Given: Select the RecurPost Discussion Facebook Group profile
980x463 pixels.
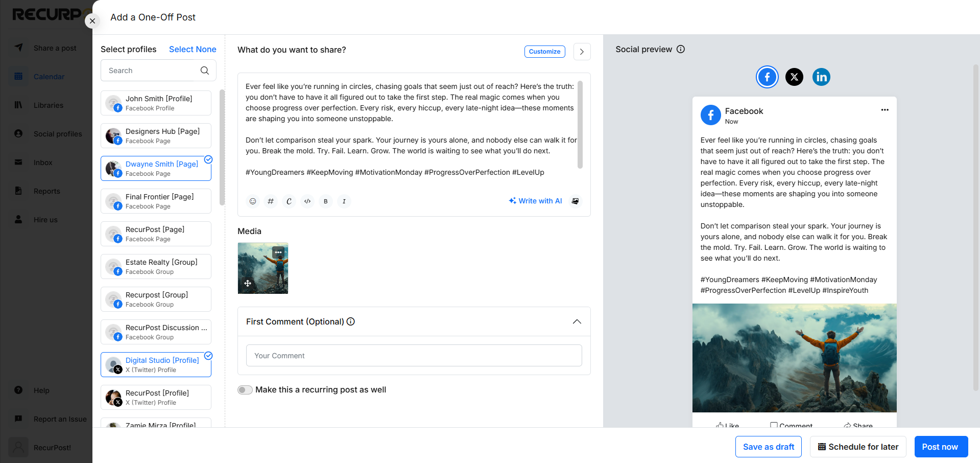Looking at the screenshot, I should tap(156, 332).
